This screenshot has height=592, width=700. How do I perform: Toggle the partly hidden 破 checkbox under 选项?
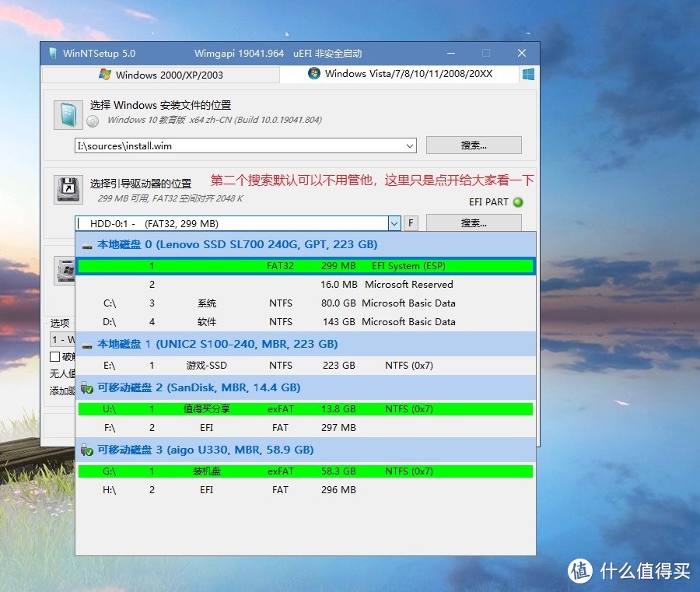point(55,357)
